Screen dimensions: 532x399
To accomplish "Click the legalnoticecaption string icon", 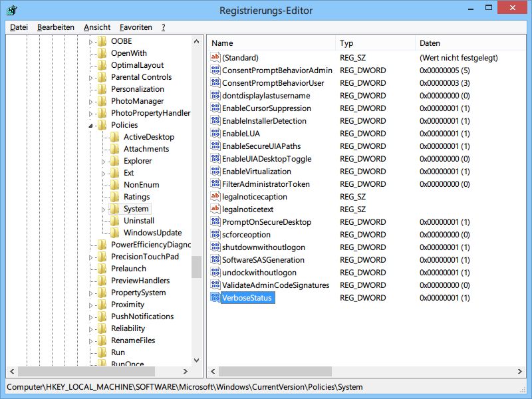I will [215, 196].
